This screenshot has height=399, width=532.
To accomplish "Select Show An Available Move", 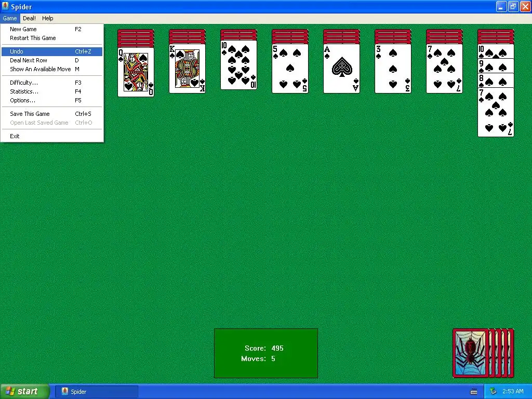I will pos(52,69).
